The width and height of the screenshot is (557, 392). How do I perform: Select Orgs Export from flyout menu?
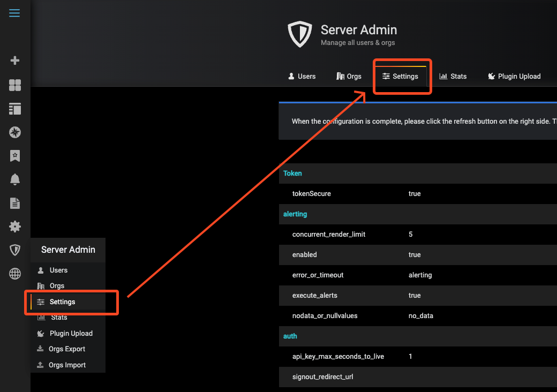[67, 349]
